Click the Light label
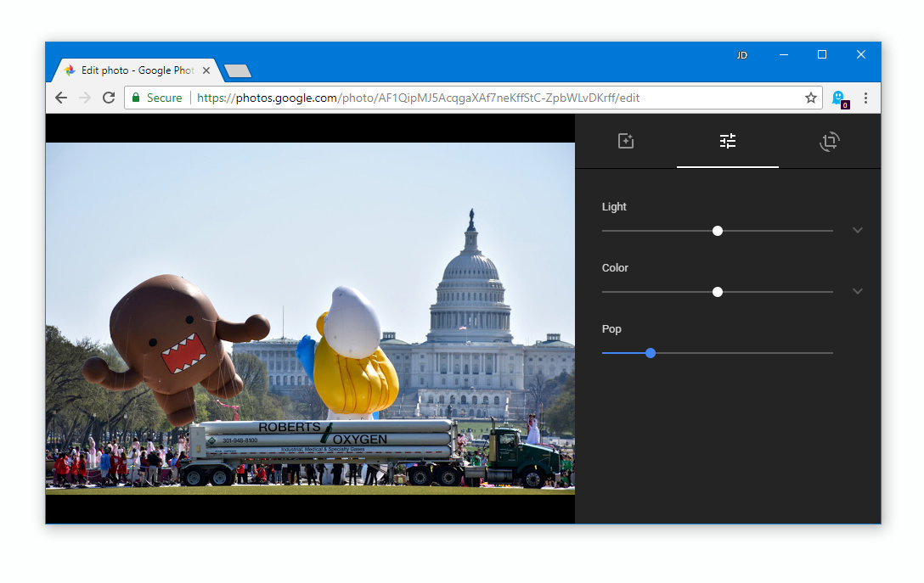 613,207
